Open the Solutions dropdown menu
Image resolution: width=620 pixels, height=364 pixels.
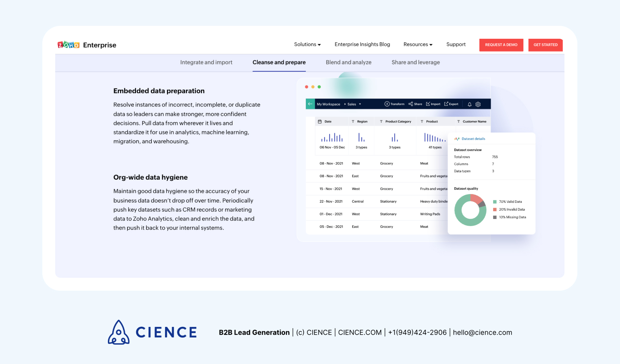[x=307, y=44]
